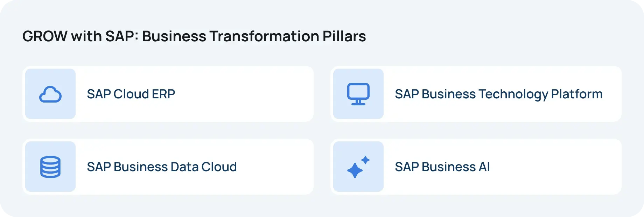
Task: Select the sparkle stars AI icon
Action: click(x=358, y=167)
